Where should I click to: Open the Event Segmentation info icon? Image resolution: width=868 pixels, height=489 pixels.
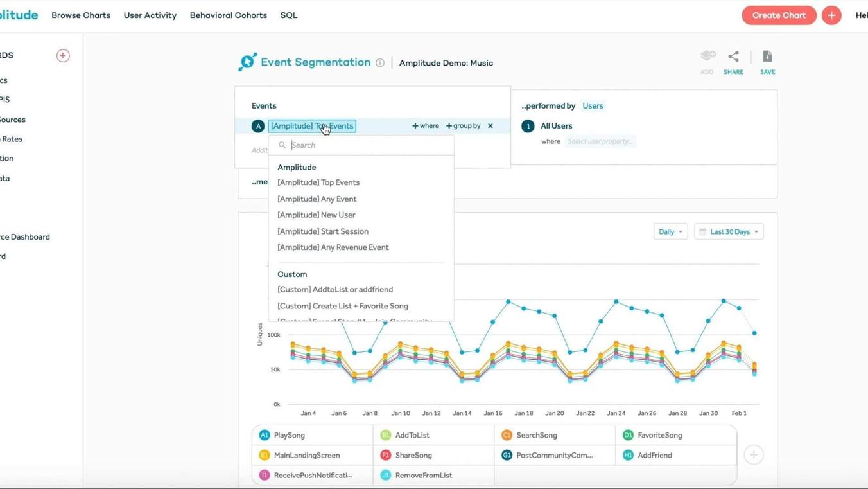(x=380, y=63)
